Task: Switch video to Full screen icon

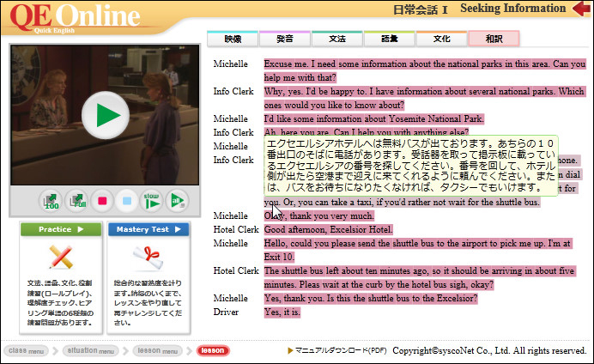Action: click(x=77, y=201)
